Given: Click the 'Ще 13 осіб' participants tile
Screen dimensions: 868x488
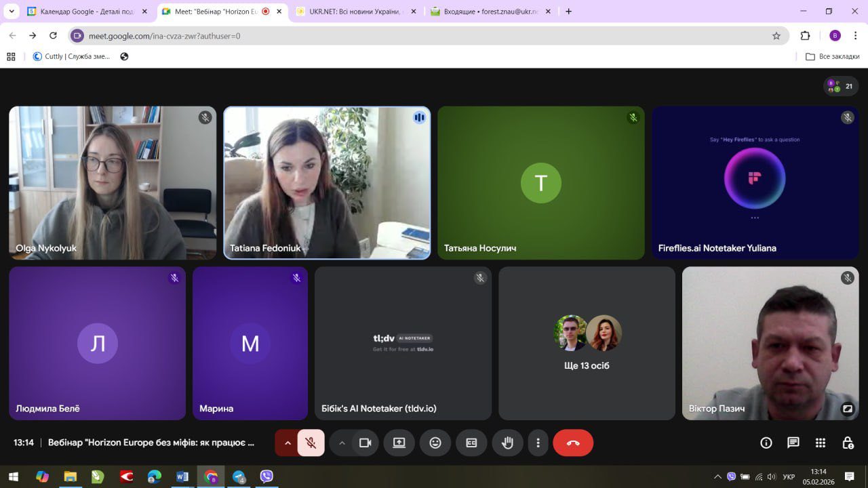Looking at the screenshot, I should click(x=587, y=343).
